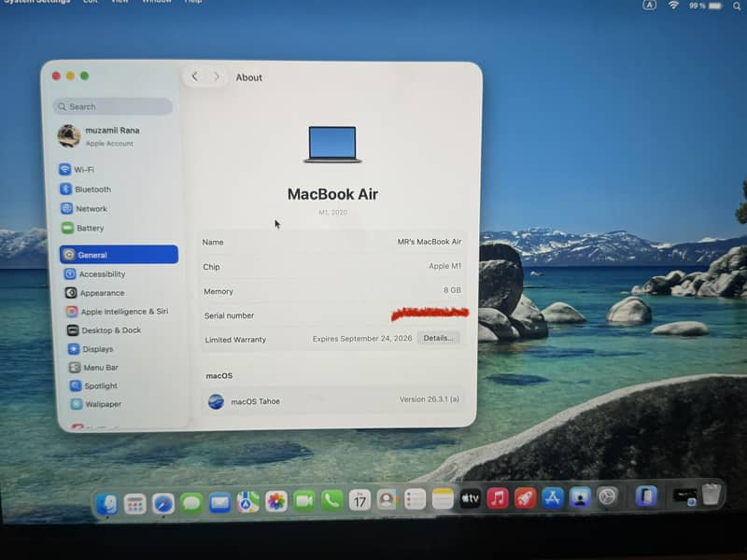Open Spotlight magnifier in the menu bar
The image size is (747, 560).
[737, 6]
